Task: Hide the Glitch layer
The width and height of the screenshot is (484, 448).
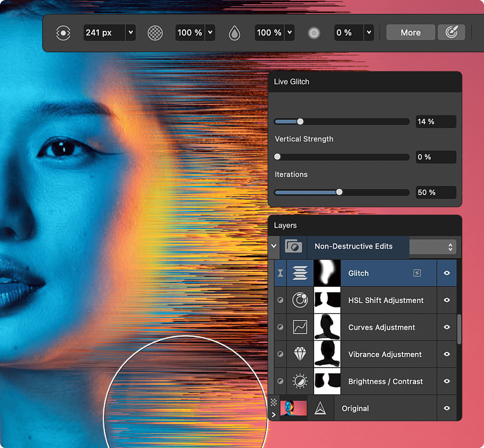Action: [447, 273]
